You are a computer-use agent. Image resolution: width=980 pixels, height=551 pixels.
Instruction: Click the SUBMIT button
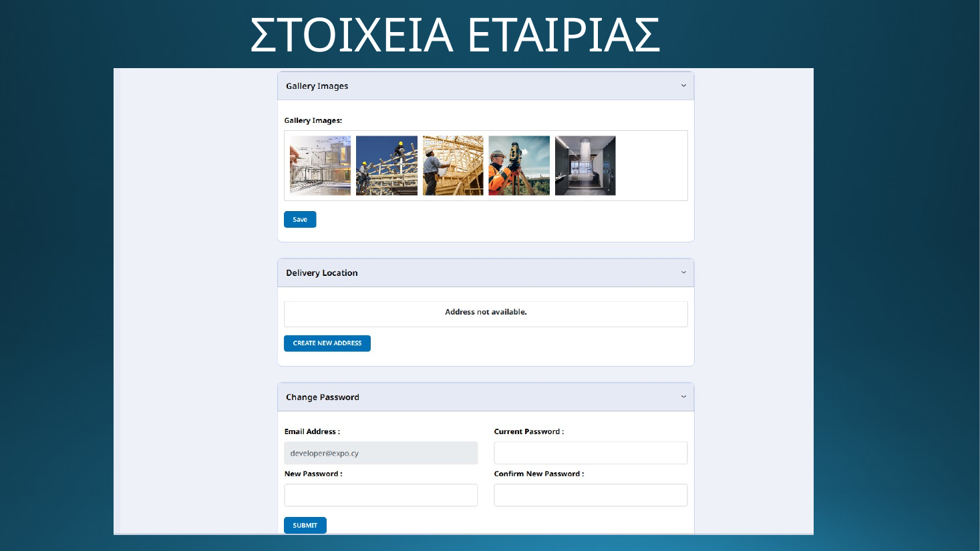(x=305, y=526)
